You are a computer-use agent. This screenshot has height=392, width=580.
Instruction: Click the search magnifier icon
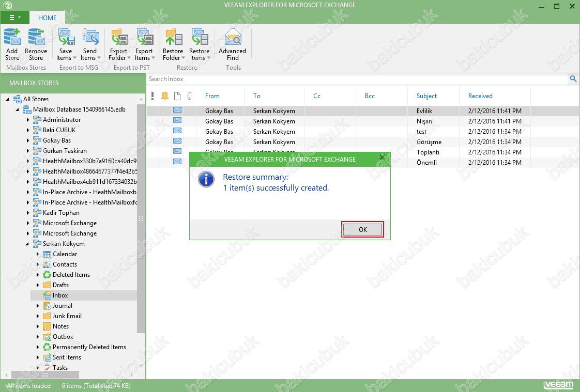pyautogui.click(x=573, y=79)
